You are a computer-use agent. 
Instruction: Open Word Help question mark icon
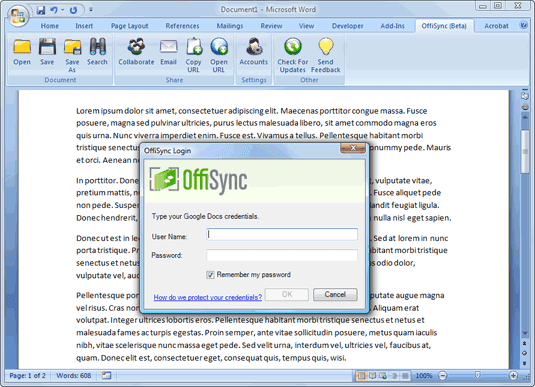click(x=523, y=25)
